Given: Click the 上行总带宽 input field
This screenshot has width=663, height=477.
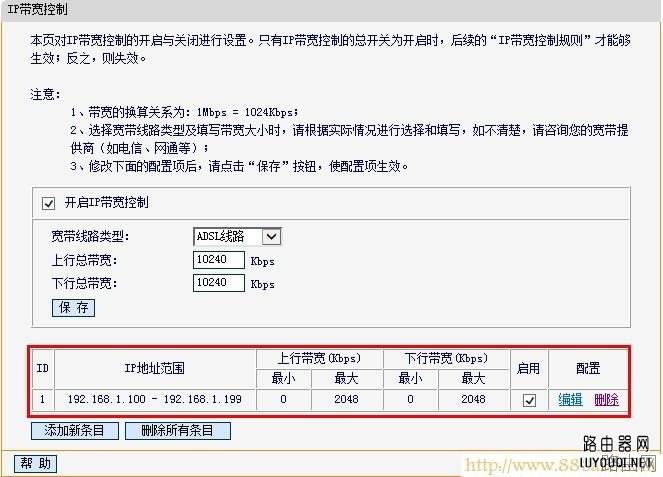Looking at the screenshot, I should [219, 260].
